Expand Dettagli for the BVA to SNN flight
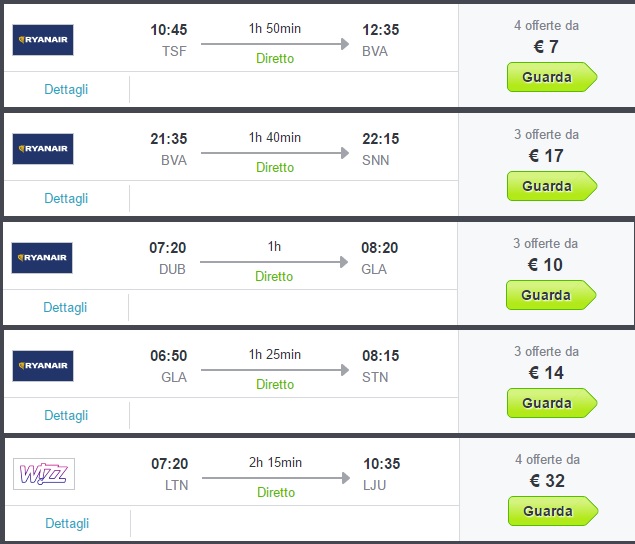Screen dimensions: 635x544 pos(66,198)
